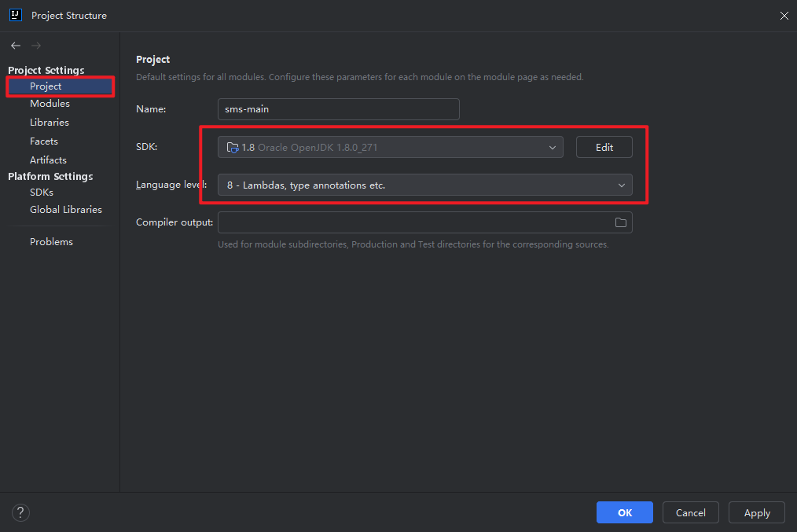Image resolution: width=797 pixels, height=532 pixels.
Task: Click the Name field containing sms-main
Action: click(339, 109)
